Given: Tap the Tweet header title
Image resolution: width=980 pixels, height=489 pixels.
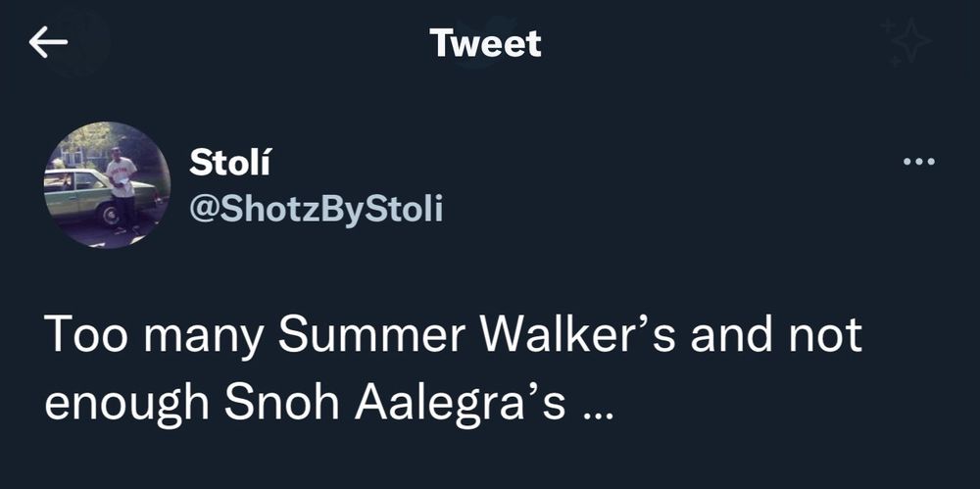Looking at the screenshot, I should 486,44.
